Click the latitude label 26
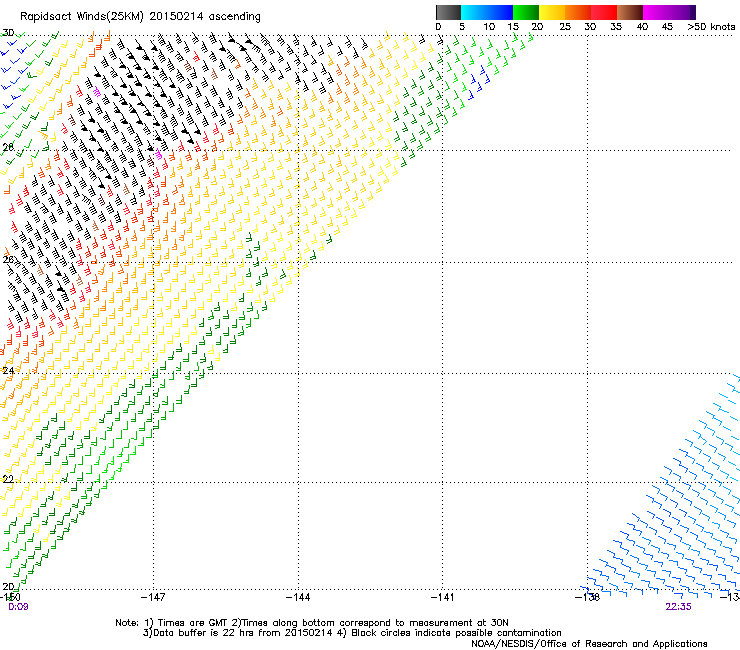 (8, 259)
